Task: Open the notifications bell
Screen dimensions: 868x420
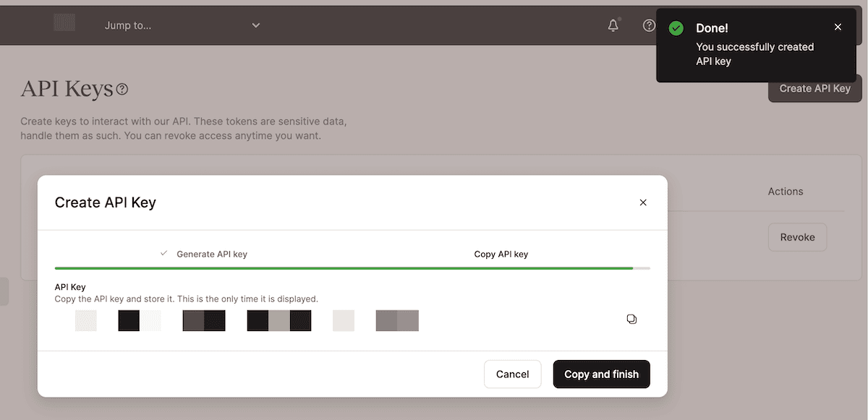Action: (x=613, y=25)
